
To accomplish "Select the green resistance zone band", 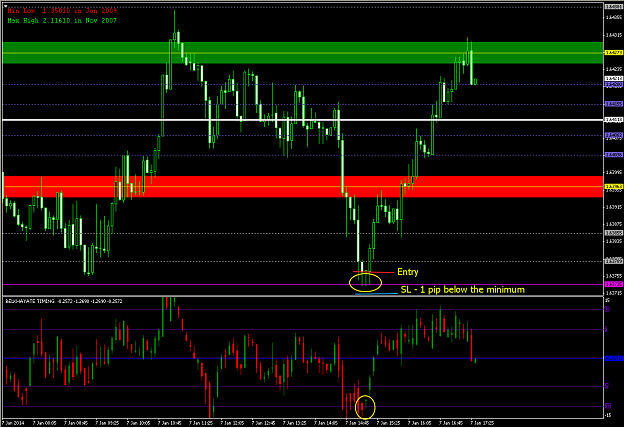I will (x=303, y=53).
